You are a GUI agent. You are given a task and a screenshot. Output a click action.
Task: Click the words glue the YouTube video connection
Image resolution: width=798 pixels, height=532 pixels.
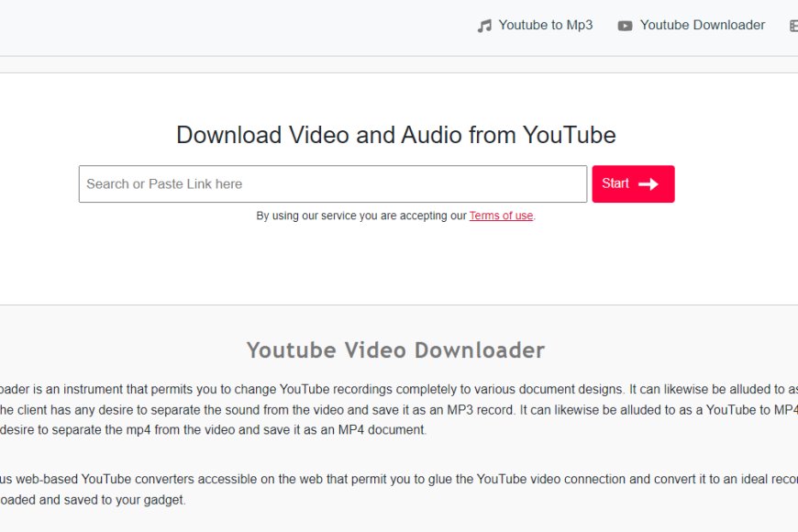point(532,479)
